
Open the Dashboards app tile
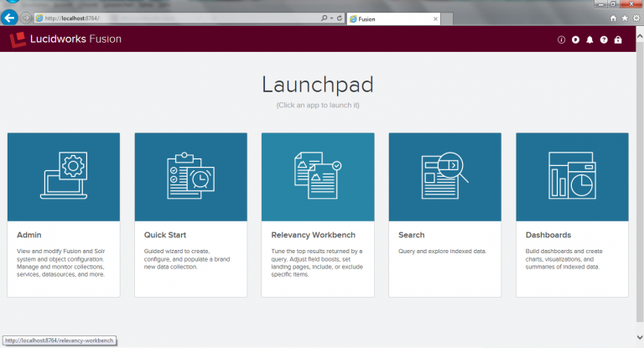[x=572, y=176]
